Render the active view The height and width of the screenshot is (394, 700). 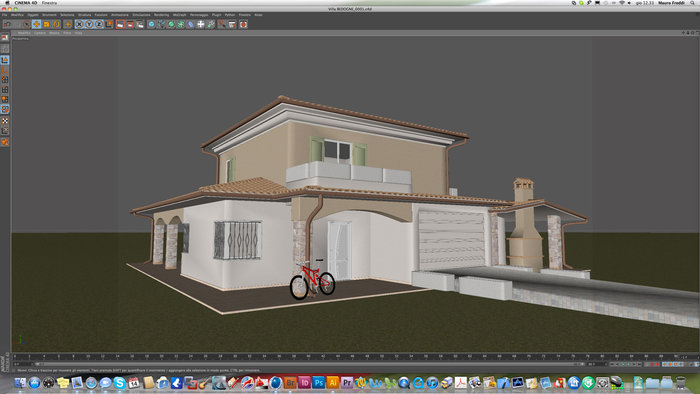tap(120, 24)
